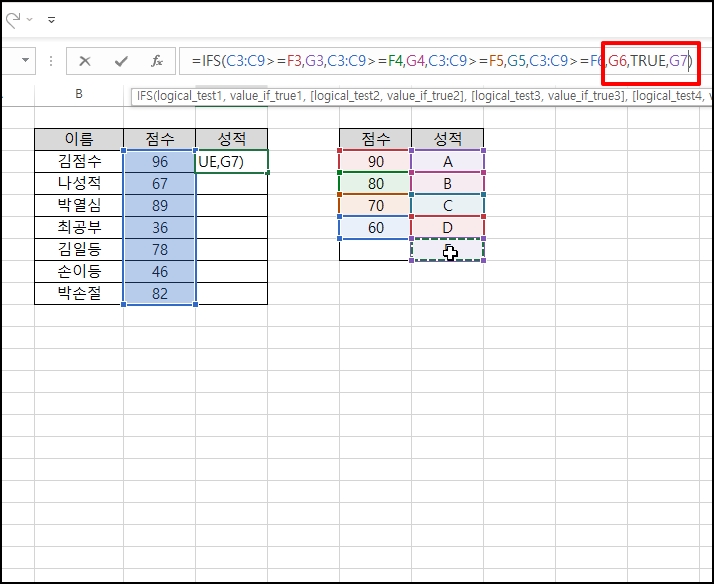714x584 pixels.
Task: Select the cell with 김일등
Action: pos(79,249)
